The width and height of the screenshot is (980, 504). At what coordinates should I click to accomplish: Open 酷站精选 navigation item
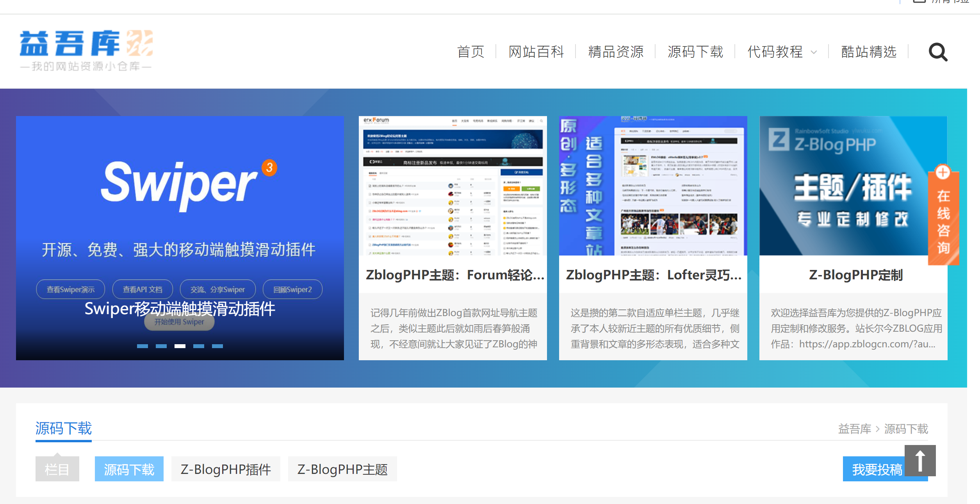click(x=869, y=52)
